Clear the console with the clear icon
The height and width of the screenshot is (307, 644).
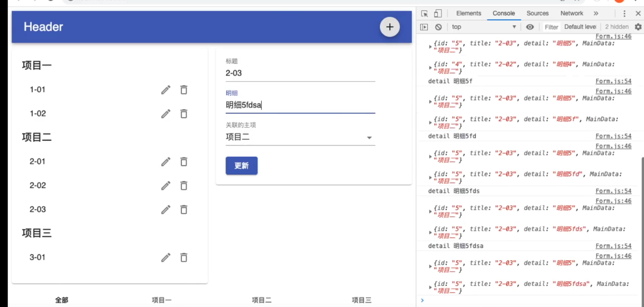(439, 27)
